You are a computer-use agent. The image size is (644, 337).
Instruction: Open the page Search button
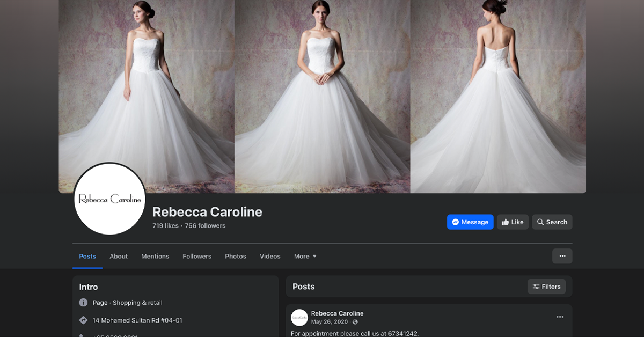pyautogui.click(x=552, y=222)
